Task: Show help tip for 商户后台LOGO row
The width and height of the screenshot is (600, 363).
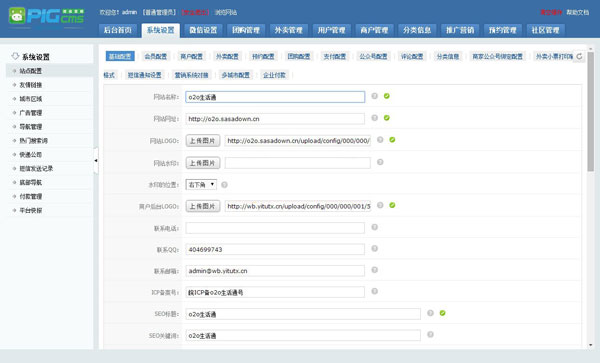Action: (380, 205)
